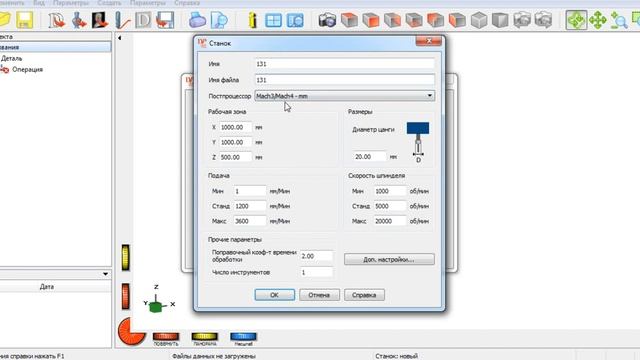Open part parameters via red-arrow D icon

point(56,20)
